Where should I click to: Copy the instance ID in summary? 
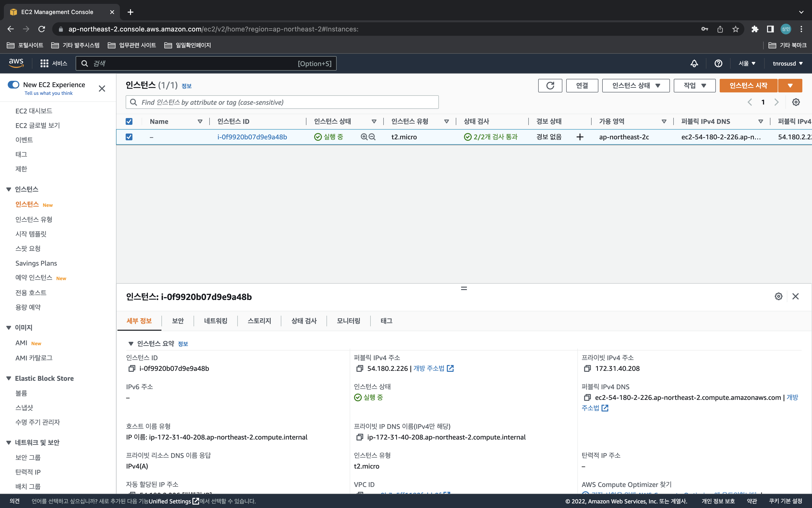(132, 369)
